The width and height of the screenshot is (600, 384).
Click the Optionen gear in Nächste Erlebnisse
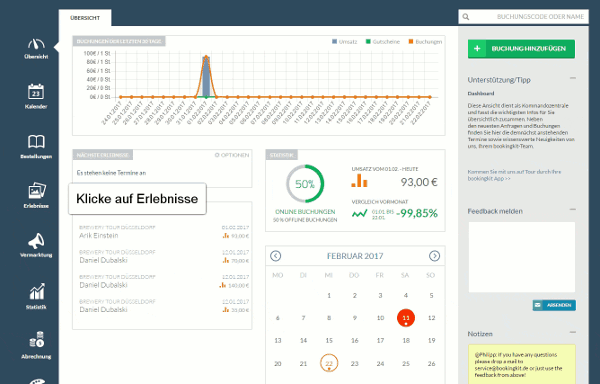[x=217, y=155]
